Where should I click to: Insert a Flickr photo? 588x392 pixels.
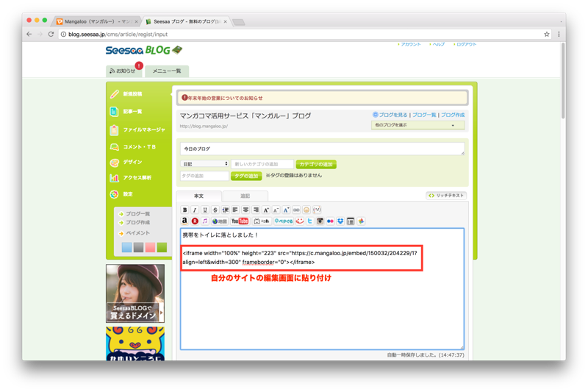click(x=330, y=221)
